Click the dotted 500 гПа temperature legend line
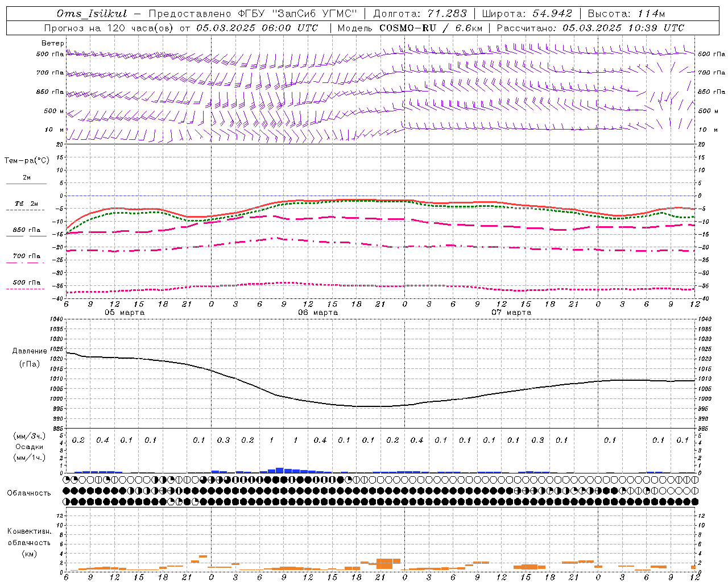The height and width of the screenshot is (582, 728). [x=26, y=289]
